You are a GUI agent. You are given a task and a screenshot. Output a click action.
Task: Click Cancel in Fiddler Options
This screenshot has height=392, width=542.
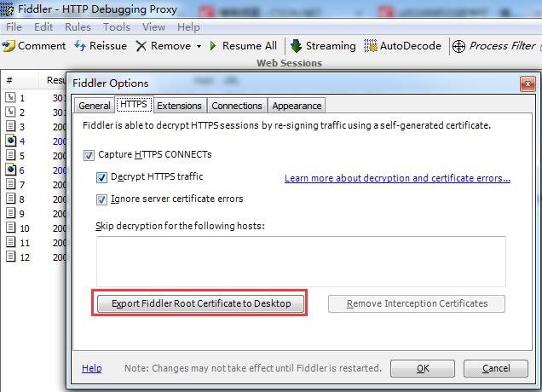tap(496, 368)
